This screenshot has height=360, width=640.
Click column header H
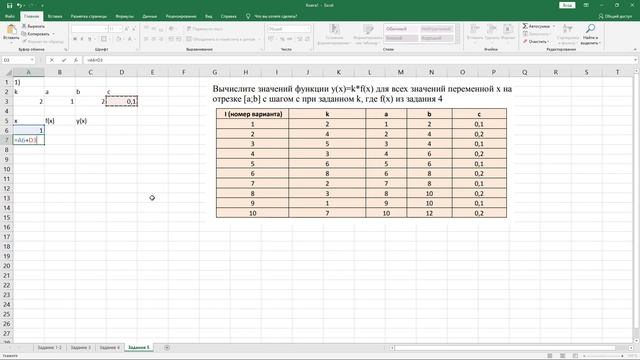(x=245, y=72)
